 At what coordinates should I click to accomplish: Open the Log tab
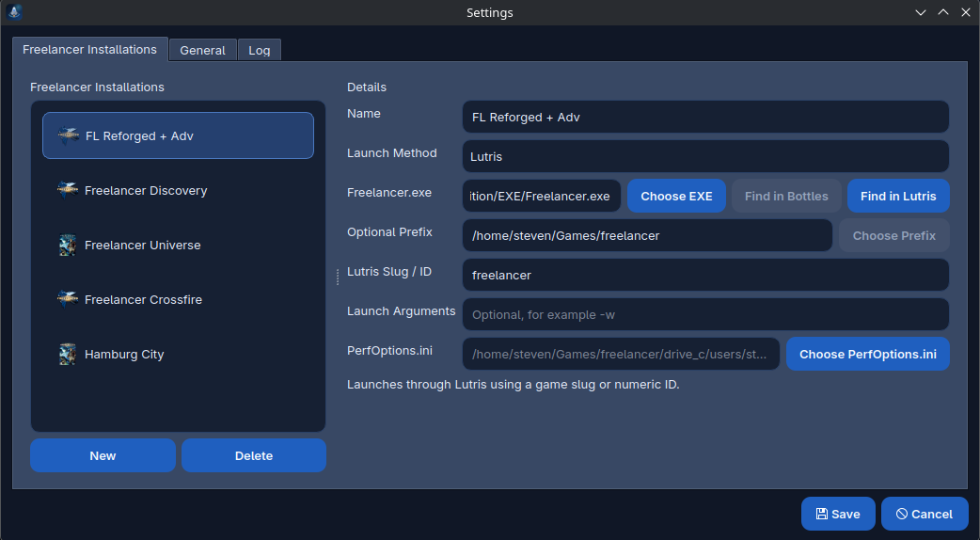(260, 50)
